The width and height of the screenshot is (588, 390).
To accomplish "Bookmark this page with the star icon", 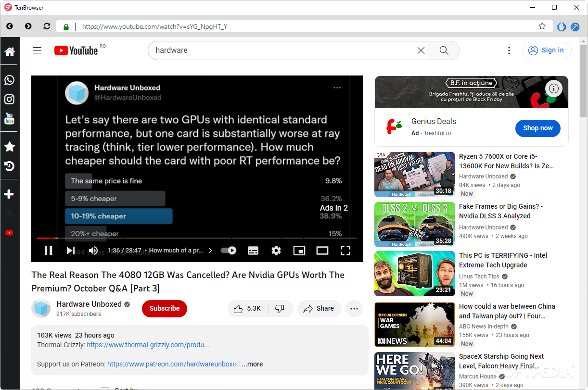I will 542,26.
